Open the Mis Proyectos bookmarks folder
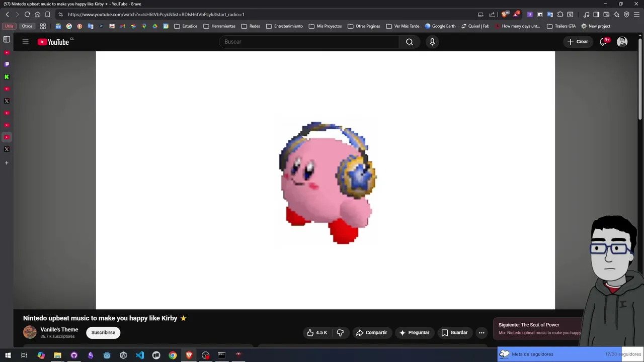The height and width of the screenshot is (362, 644). [x=325, y=26]
